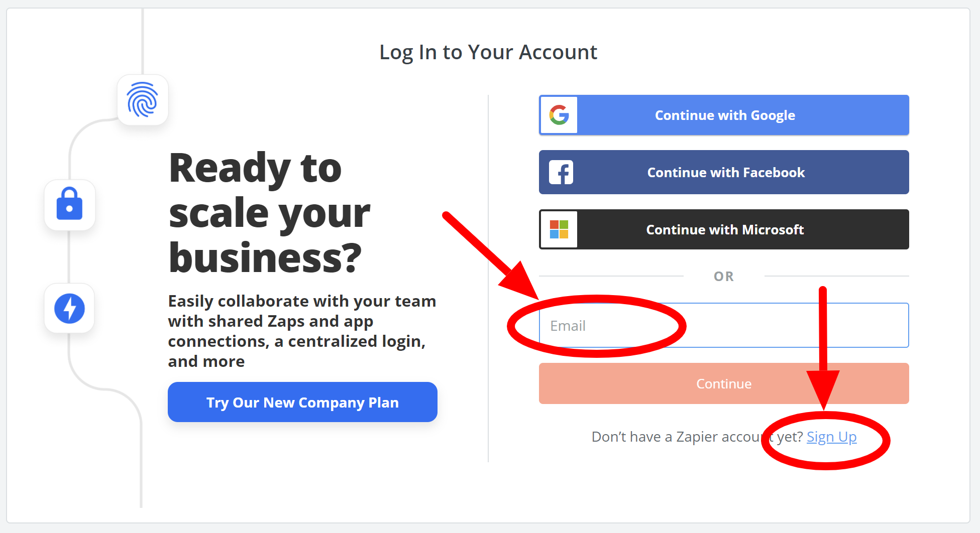
Task: Continue with Google login
Action: tap(724, 115)
